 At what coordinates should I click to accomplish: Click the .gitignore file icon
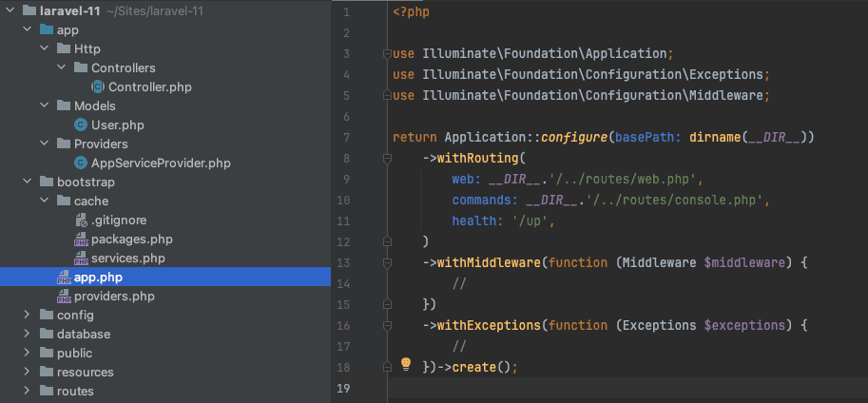coord(81,220)
